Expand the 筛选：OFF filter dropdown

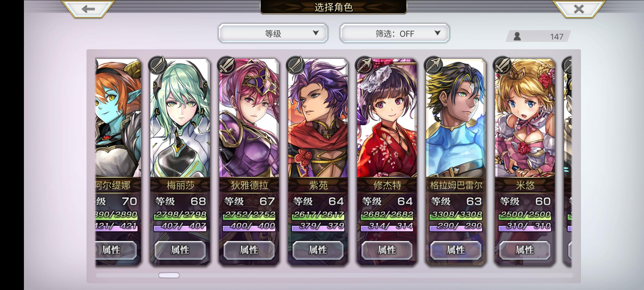coord(394,33)
